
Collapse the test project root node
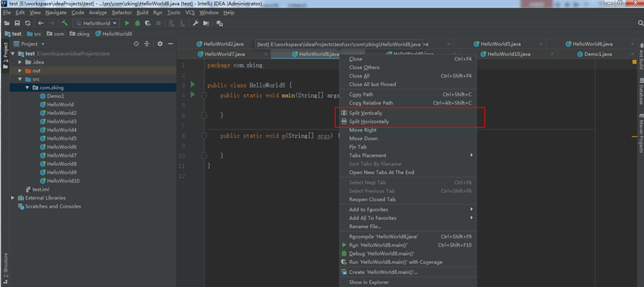pos(13,54)
